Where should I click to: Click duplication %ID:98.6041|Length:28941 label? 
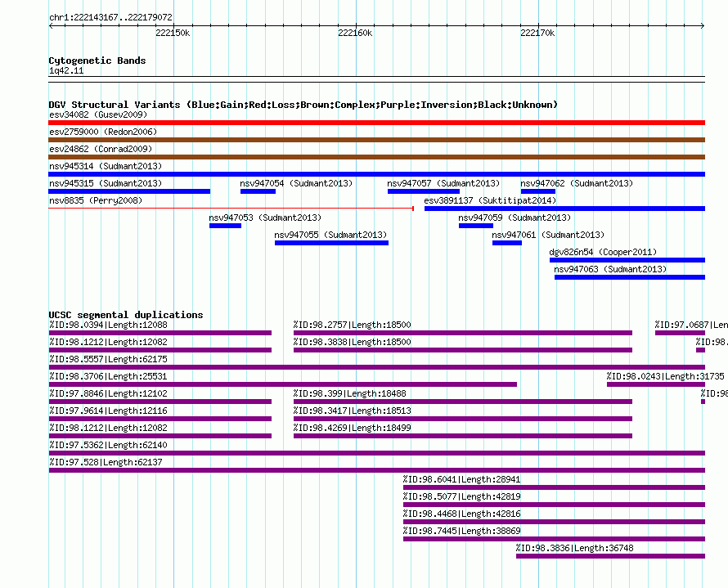pyautogui.click(x=461, y=479)
